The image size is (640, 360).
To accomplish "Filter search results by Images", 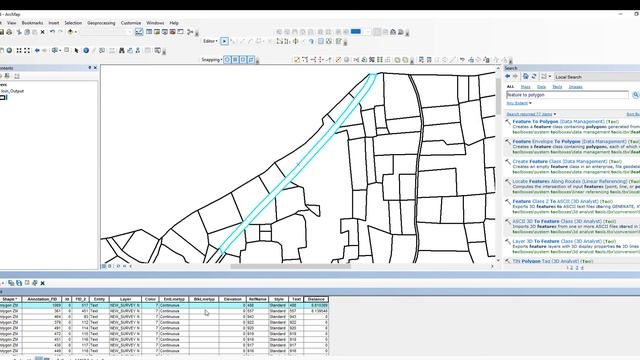I will click(x=576, y=87).
